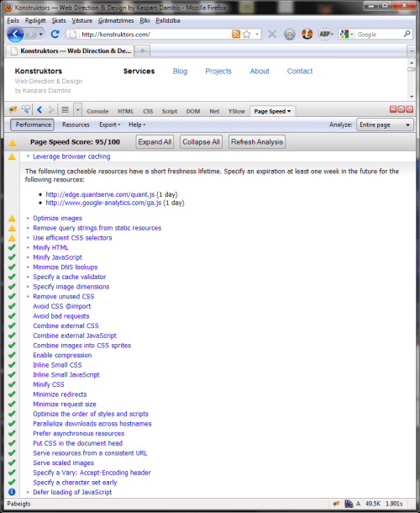Click the Firebug panel back arrow
The width and height of the screenshot is (420, 513).
[39, 110]
